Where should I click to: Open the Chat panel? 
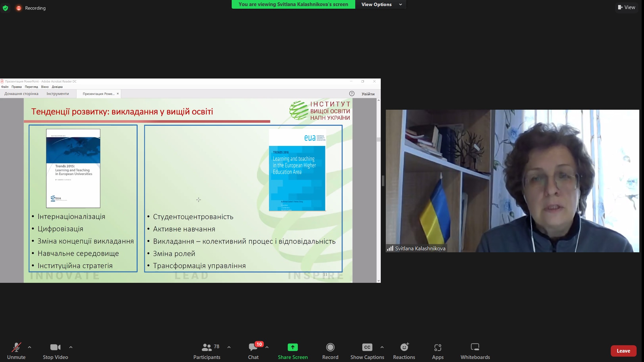[x=253, y=351]
